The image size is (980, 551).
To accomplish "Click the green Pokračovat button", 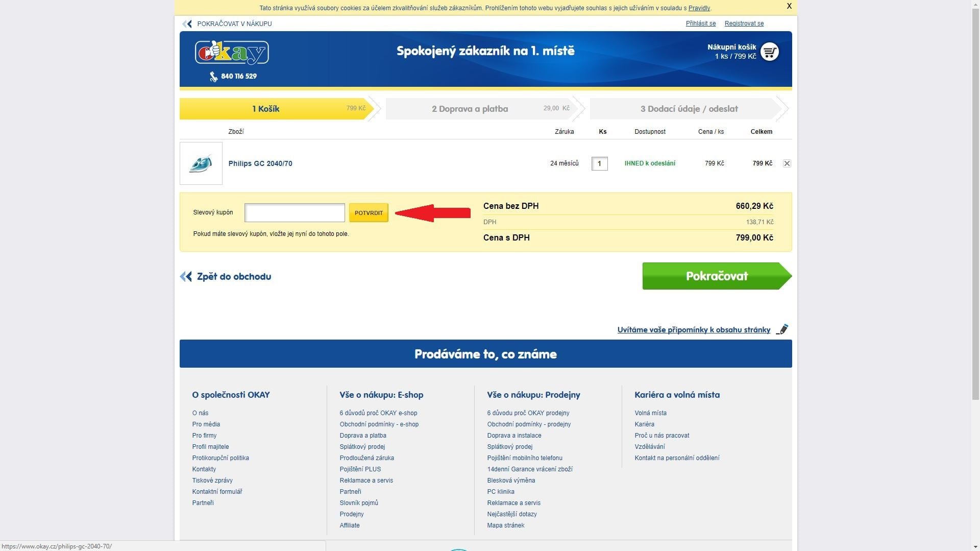I will 717,276.
